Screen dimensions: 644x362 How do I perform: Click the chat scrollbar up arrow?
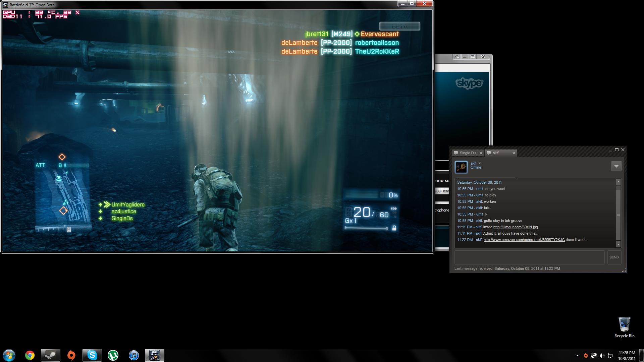pos(618,182)
